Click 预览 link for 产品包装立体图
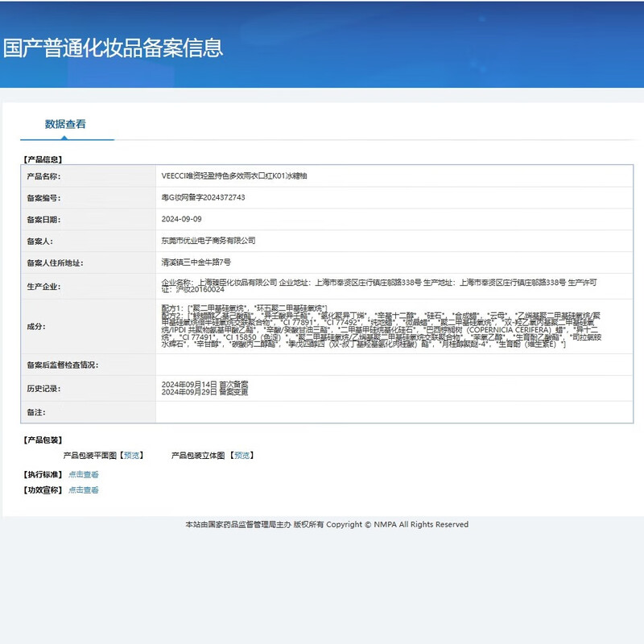644x644 pixels. (242, 456)
